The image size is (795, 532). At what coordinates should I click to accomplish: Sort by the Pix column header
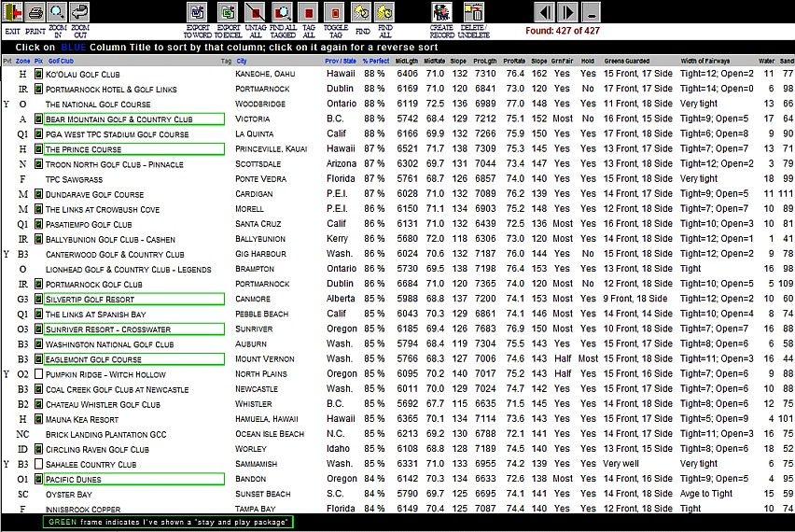38,61
